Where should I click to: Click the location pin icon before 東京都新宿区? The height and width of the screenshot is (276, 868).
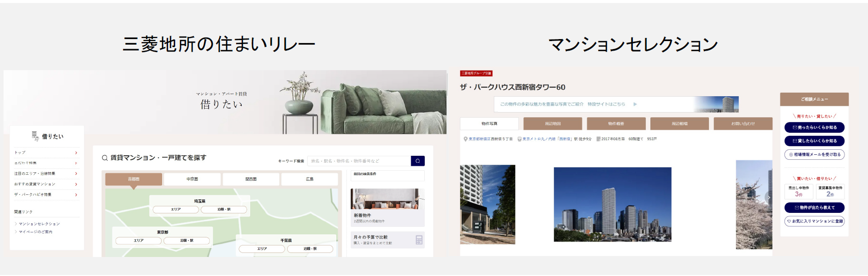tap(465, 139)
